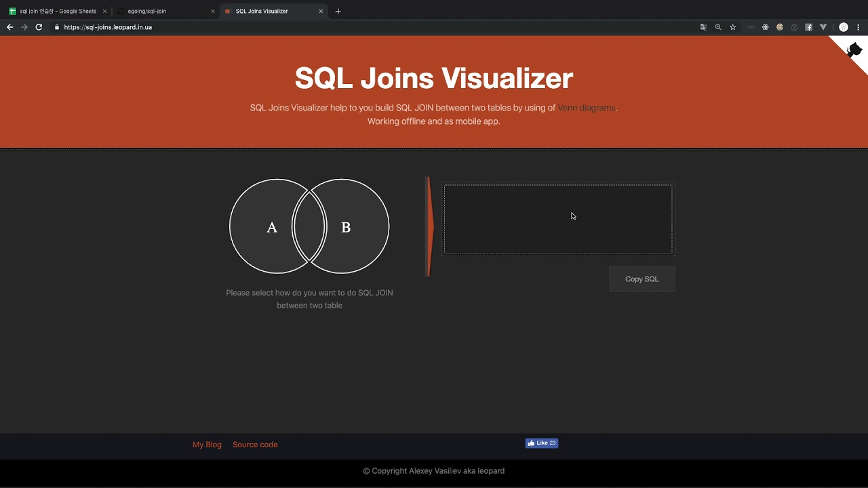This screenshot has width=868, height=488.
Task: Select the intersection of A and B
Action: point(309,226)
